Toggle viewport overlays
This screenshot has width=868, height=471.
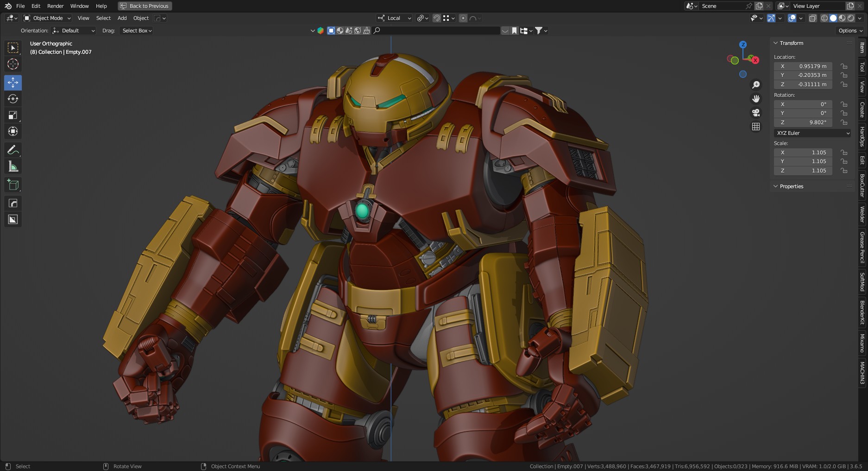click(792, 18)
